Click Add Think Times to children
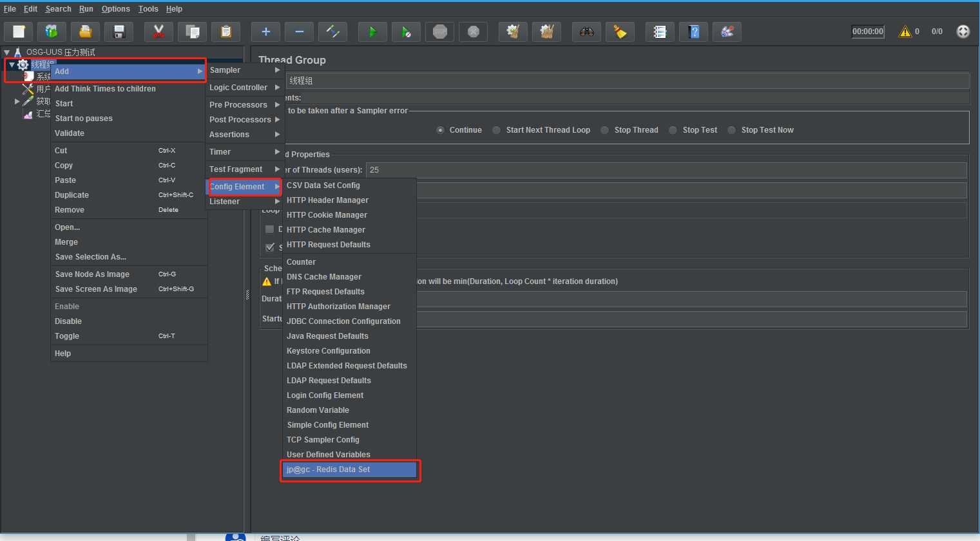The height and width of the screenshot is (541, 980). (129, 89)
